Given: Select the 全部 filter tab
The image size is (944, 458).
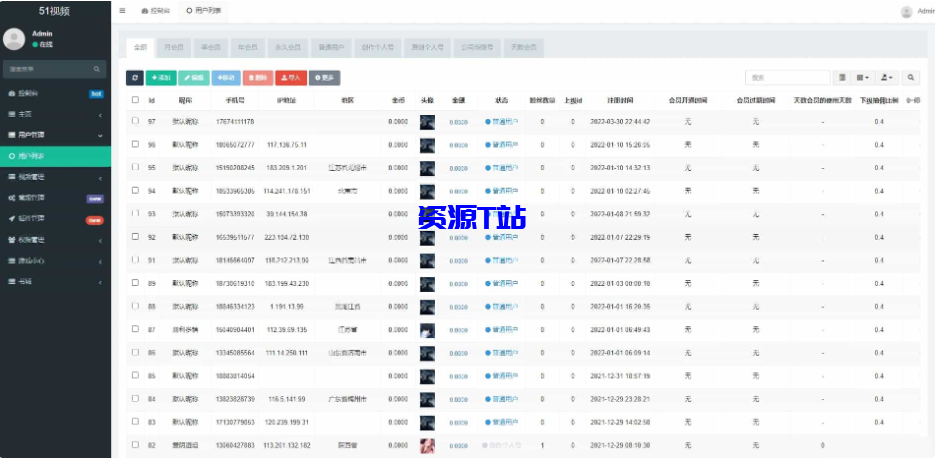Looking at the screenshot, I should pos(140,47).
